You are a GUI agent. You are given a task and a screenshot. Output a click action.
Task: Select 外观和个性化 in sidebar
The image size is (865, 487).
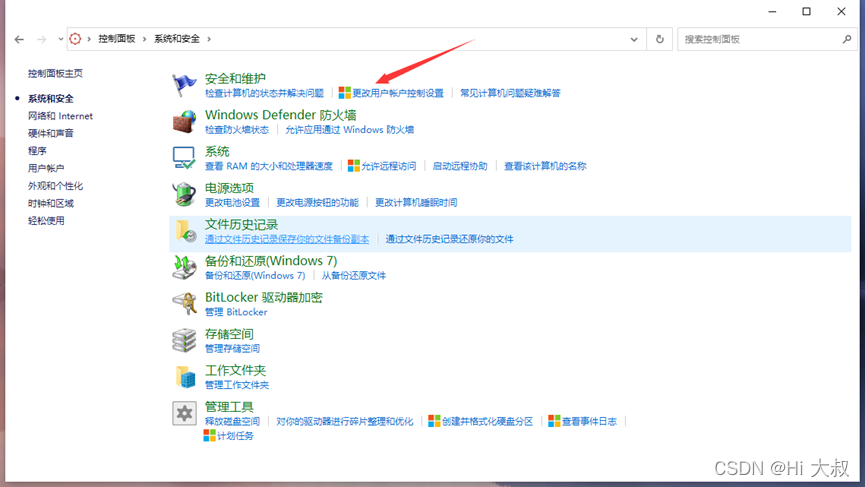[x=55, y=186]
